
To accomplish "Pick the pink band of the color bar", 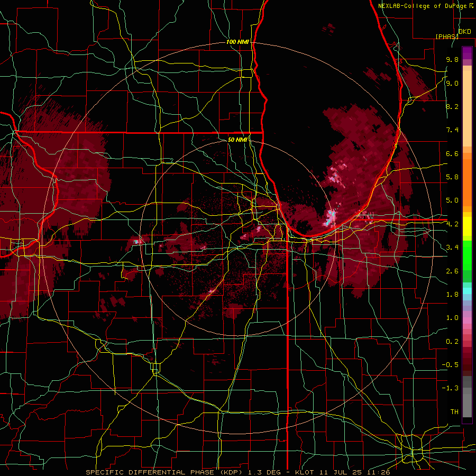I will pos(467,321).
